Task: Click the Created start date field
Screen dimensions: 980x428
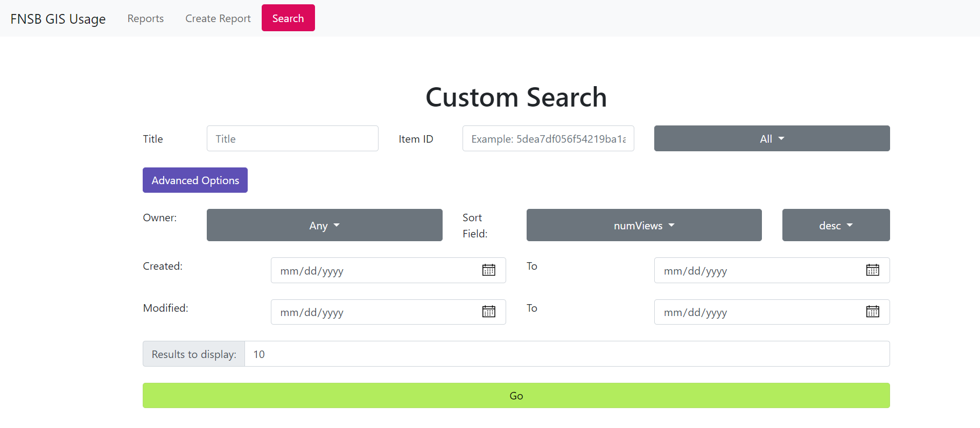Action: click(388, 270)
